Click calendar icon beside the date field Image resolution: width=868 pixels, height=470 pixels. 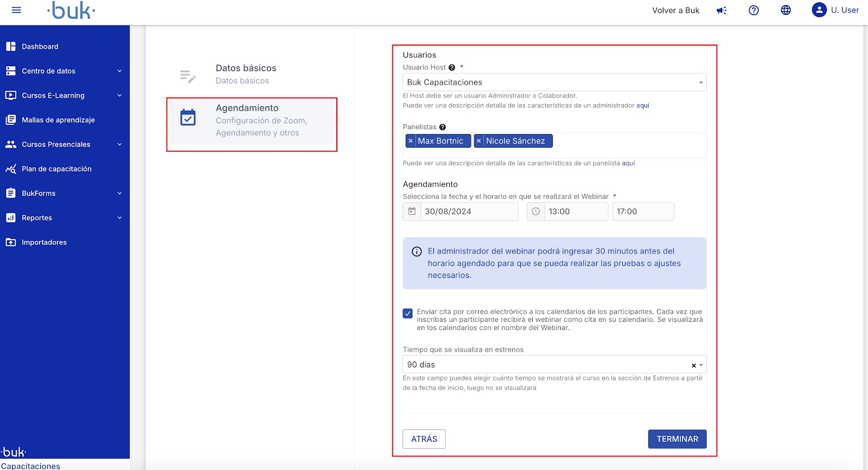[x=412, y=212]
